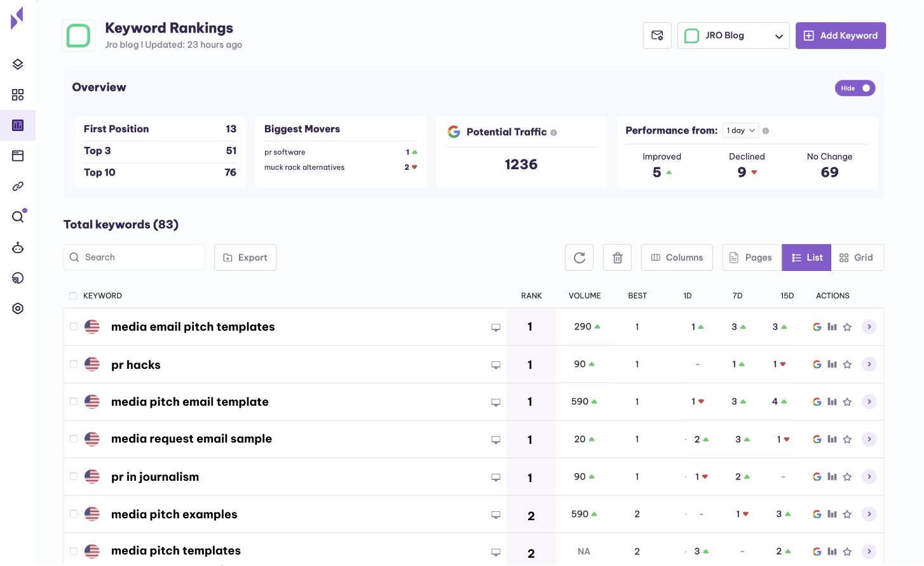Toggle the Hide overview switch
The height and width of the screenshot is (566, 924).
click(855, 88)
